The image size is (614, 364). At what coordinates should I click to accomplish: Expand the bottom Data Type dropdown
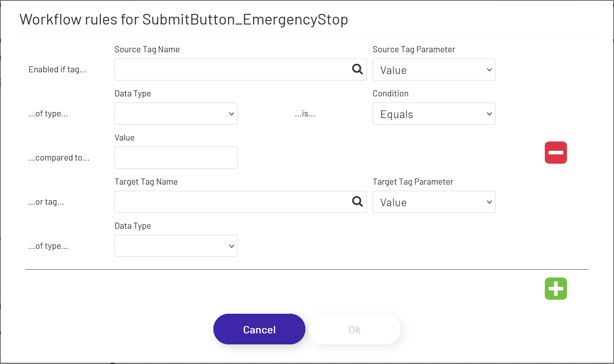176,246
